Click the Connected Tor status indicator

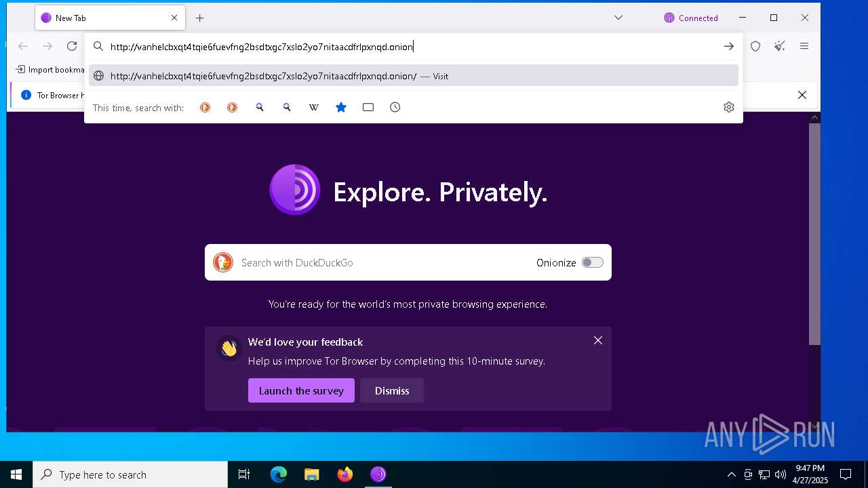tap(691, 18)
